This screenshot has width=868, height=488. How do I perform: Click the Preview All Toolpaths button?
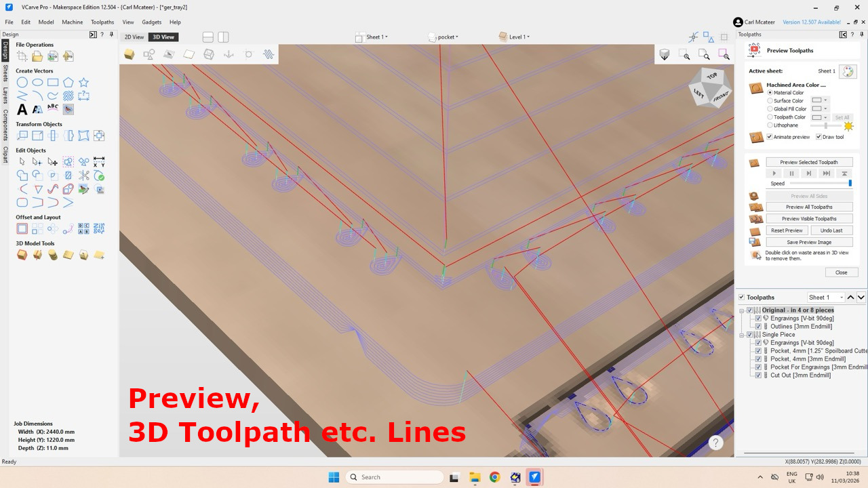809,207
